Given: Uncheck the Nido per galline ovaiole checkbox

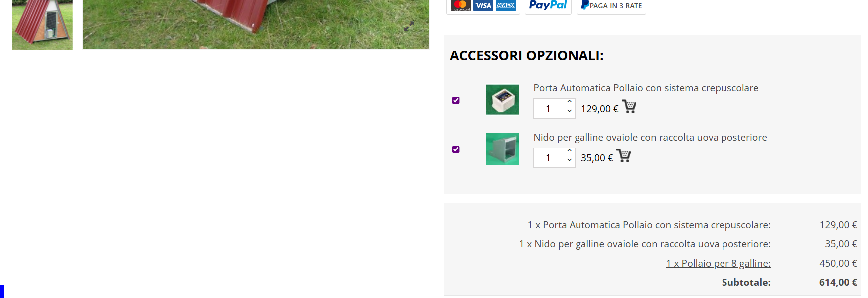Looking at the screenshot, I should [x=456, y=149].
